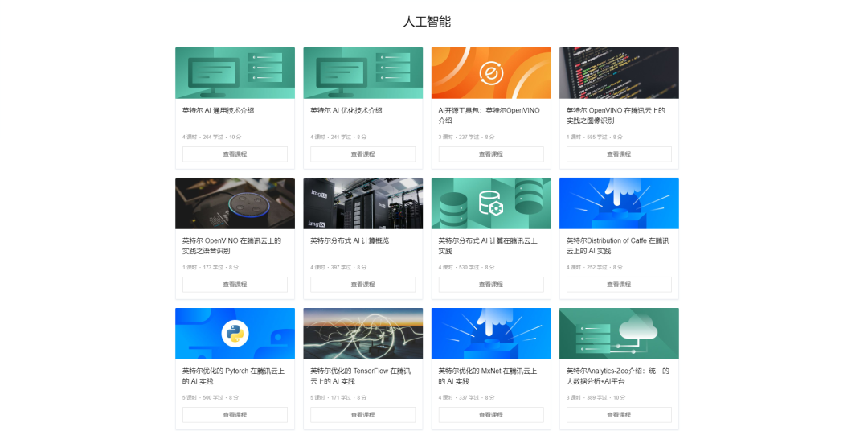Click stats "4 课时・337 学过・8 分"
This screenshot has height=431, width=868.
click(467, 397)
